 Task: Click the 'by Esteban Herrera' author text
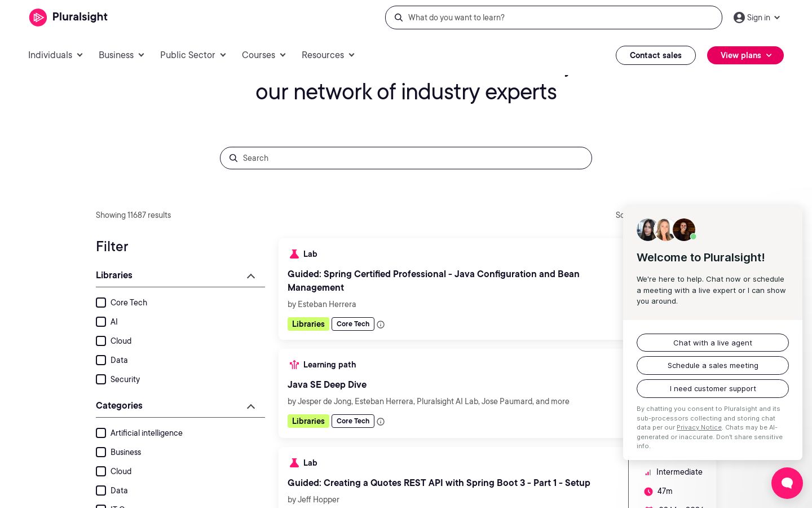pos(322,304)
